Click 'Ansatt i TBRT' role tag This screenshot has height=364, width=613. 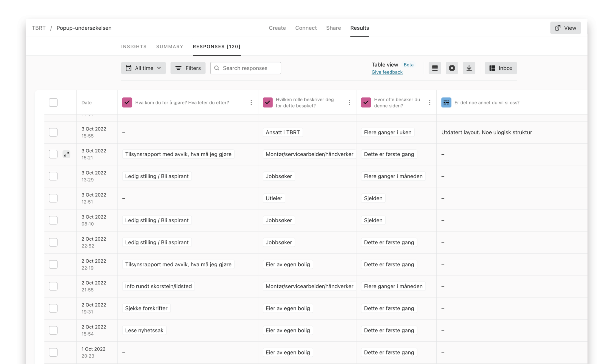click(x=283, y=132)
